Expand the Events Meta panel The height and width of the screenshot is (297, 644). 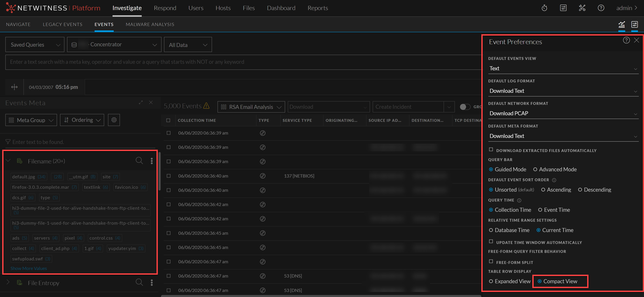[x=141, y=103]
